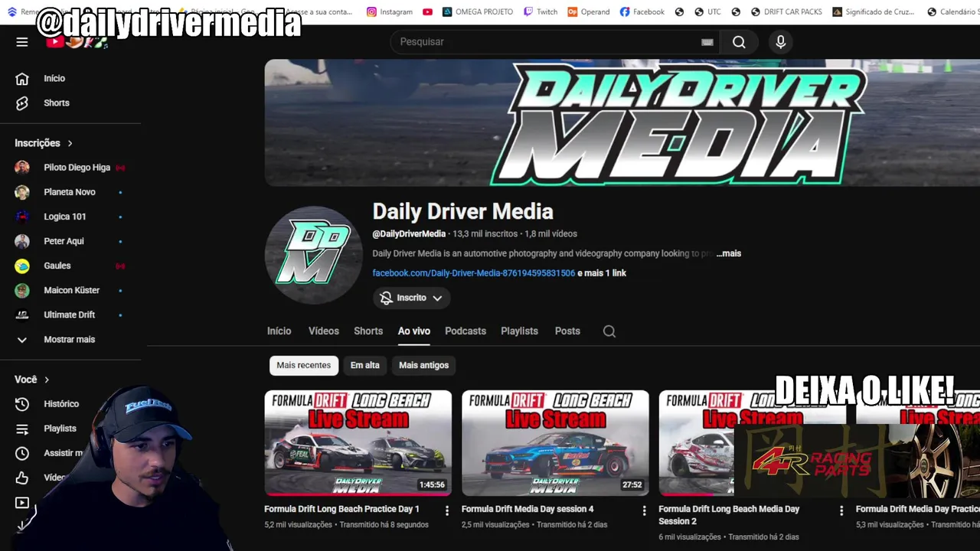This screenshot has width=980, height=551.
Task: Switch to the Ao vivo tab
Action: 414,331
